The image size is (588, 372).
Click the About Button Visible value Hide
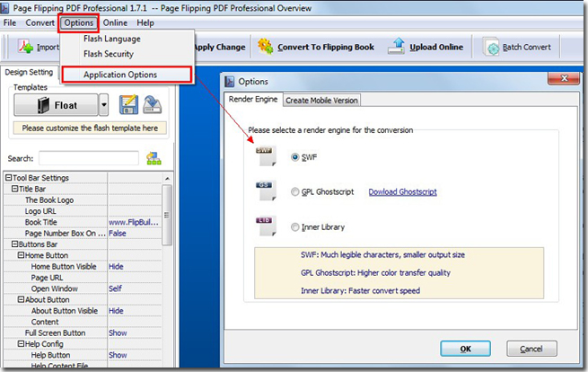(x=116, y=311)
